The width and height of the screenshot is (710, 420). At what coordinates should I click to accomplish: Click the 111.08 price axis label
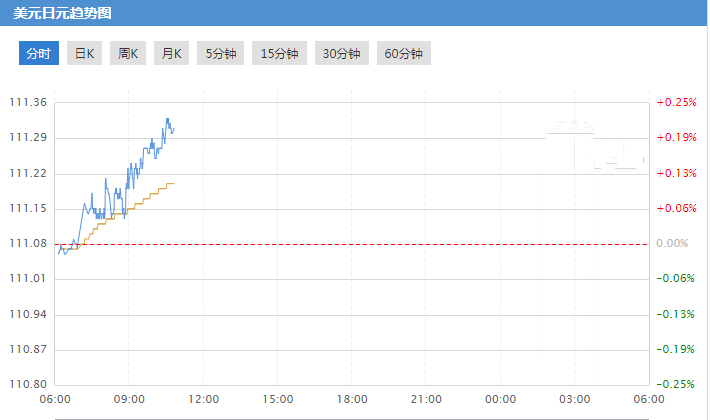[28, 244]
